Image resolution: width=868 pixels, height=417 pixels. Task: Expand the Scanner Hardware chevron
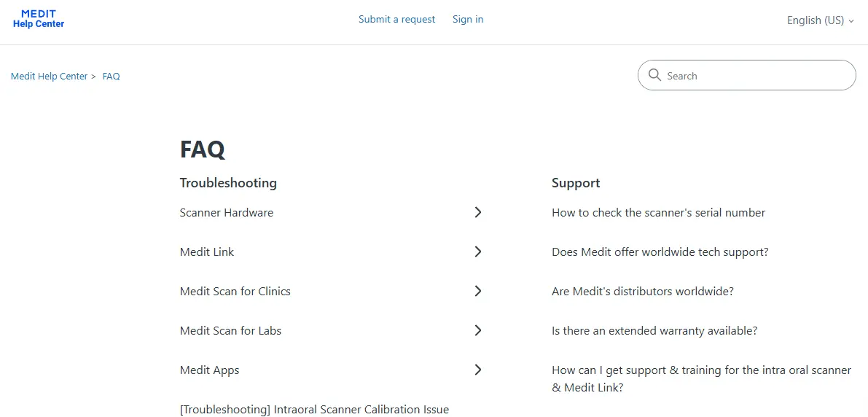coord(478,212)
